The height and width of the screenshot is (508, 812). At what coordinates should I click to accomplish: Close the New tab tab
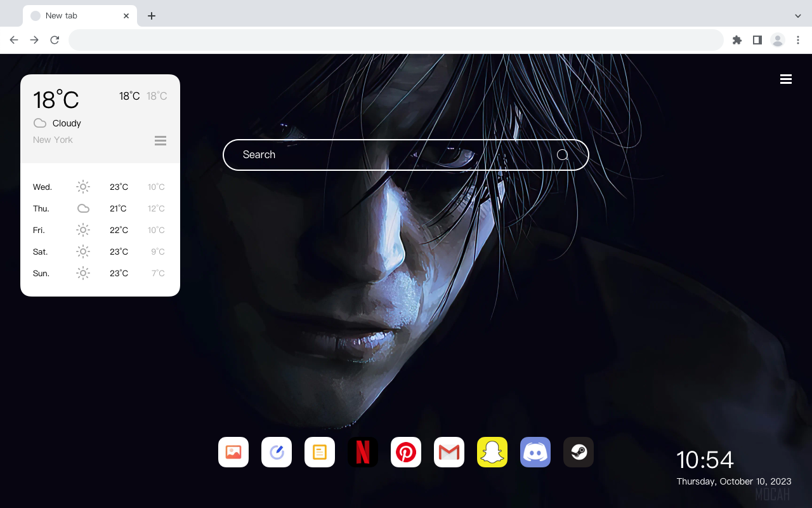pos(126,16)
